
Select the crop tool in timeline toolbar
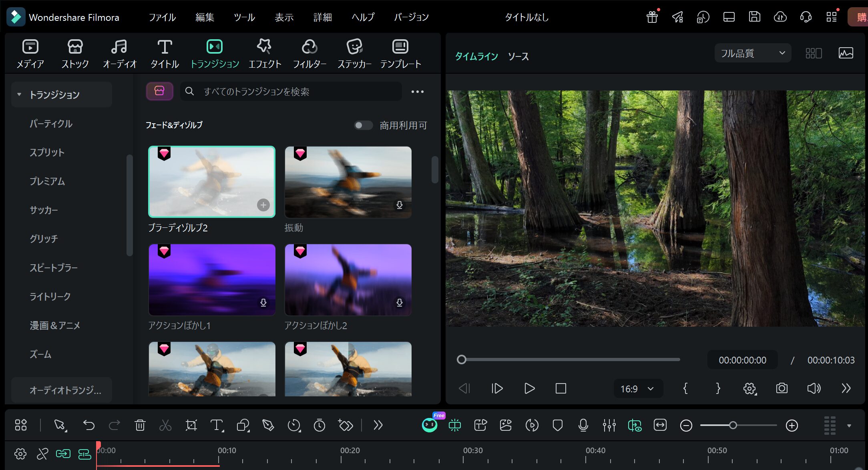point(191,425)
